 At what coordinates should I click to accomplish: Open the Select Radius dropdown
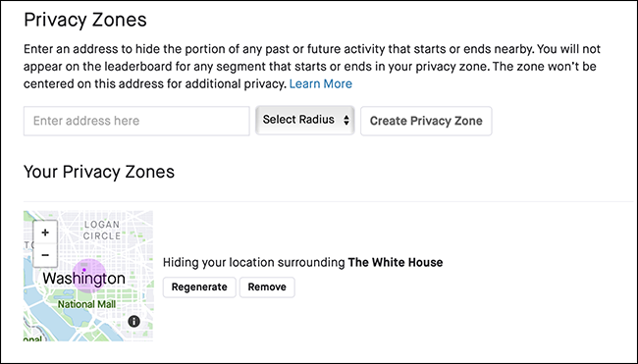coord(304,120)
